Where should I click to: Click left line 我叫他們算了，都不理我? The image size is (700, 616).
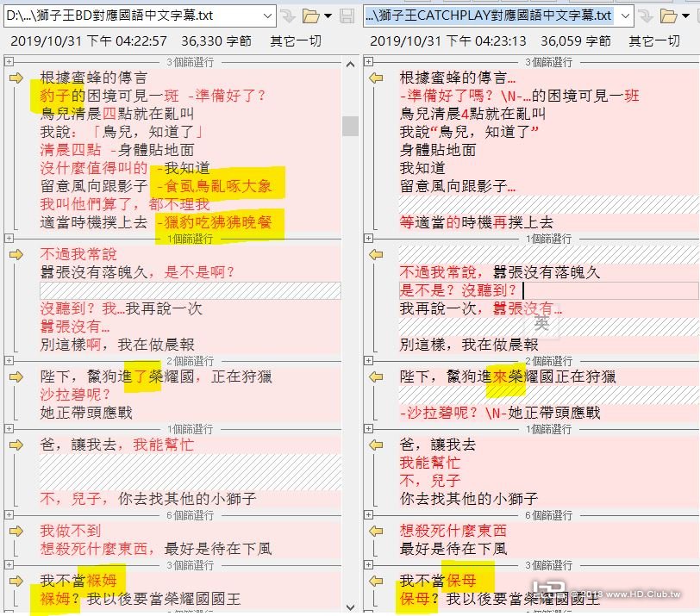(124, 204)
